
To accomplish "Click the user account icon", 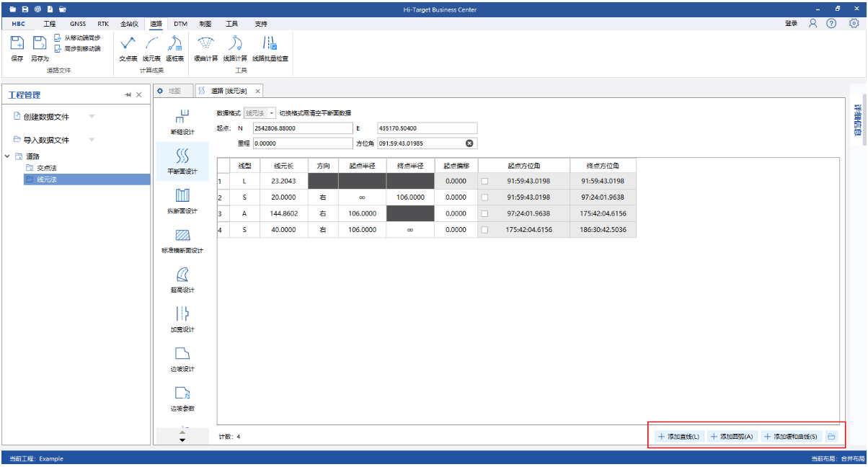I will click(813, 24).
